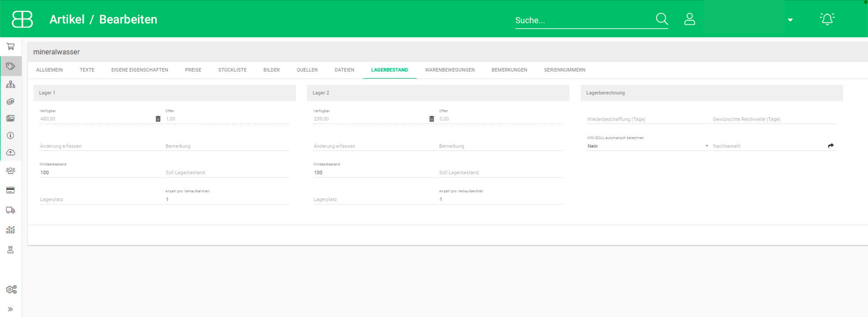Open the cloud upload sidebar icon

11,152
